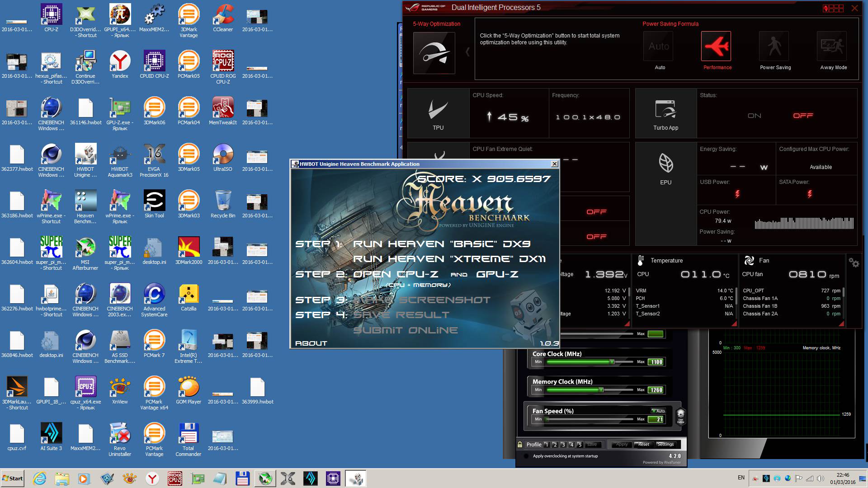
Task: Click SATA Power lightning icon
Action: pyautogui.click(x=810, y=194)
